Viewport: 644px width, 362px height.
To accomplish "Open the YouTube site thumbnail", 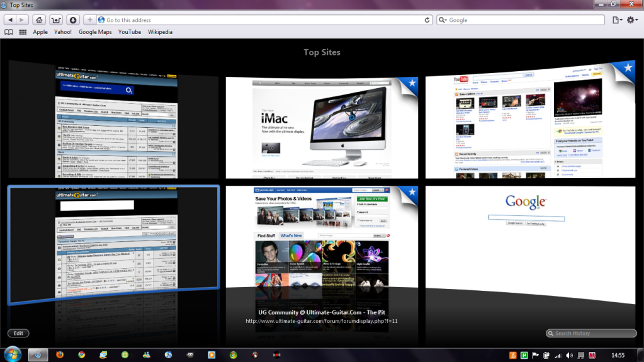I will click(530, 120).
